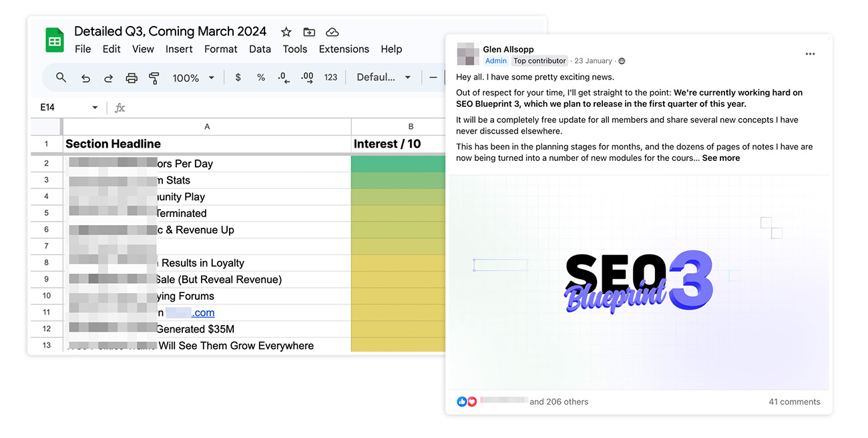Select the cell ending in Generated $35M
Image resolution: width=868 pixels, height=438 pixels.
click(207, 329)
